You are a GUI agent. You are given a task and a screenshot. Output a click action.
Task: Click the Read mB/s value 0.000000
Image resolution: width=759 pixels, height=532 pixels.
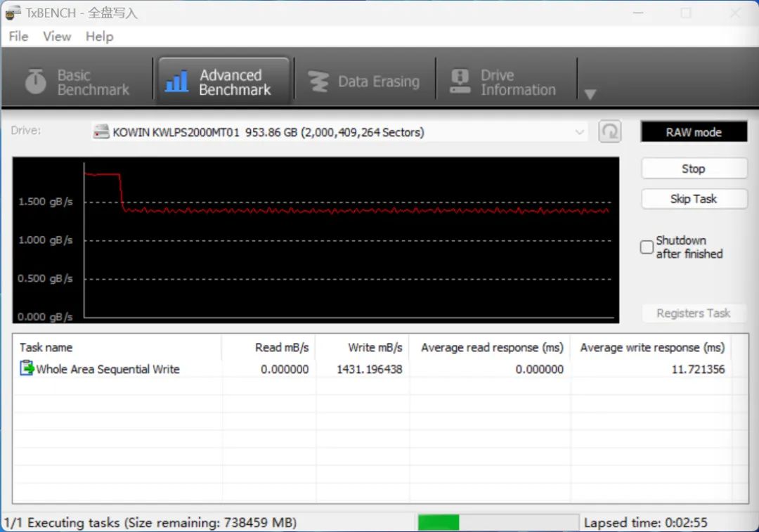pos(285,370)
